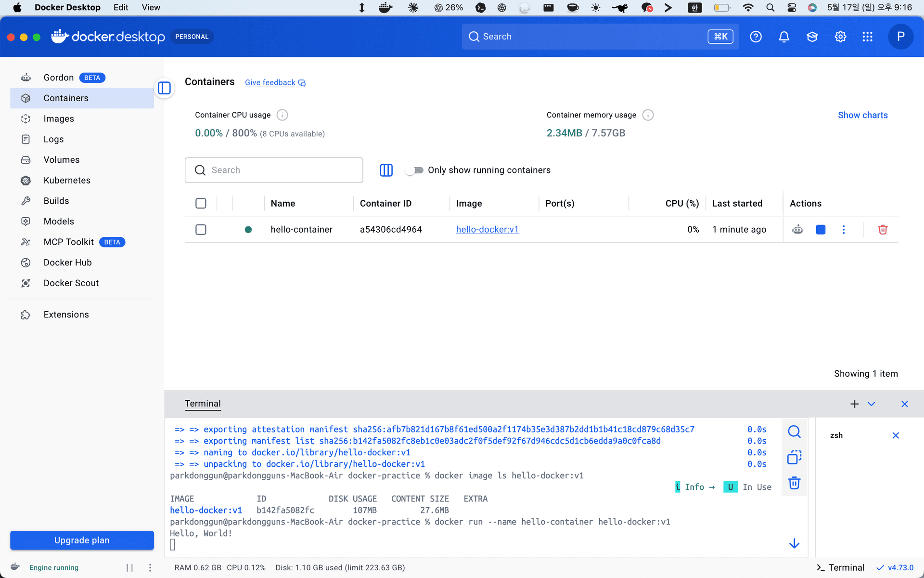Select Containers in the sidebar

click(x=82, y=98)
